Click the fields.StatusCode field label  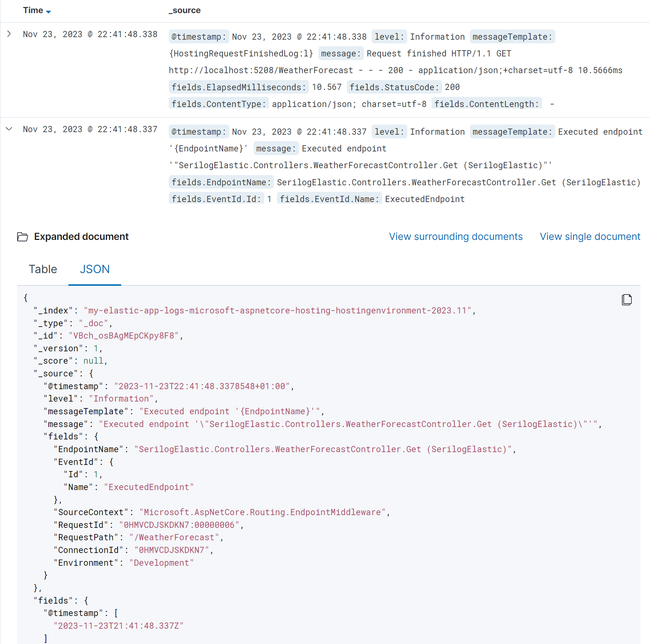[394, 87]
